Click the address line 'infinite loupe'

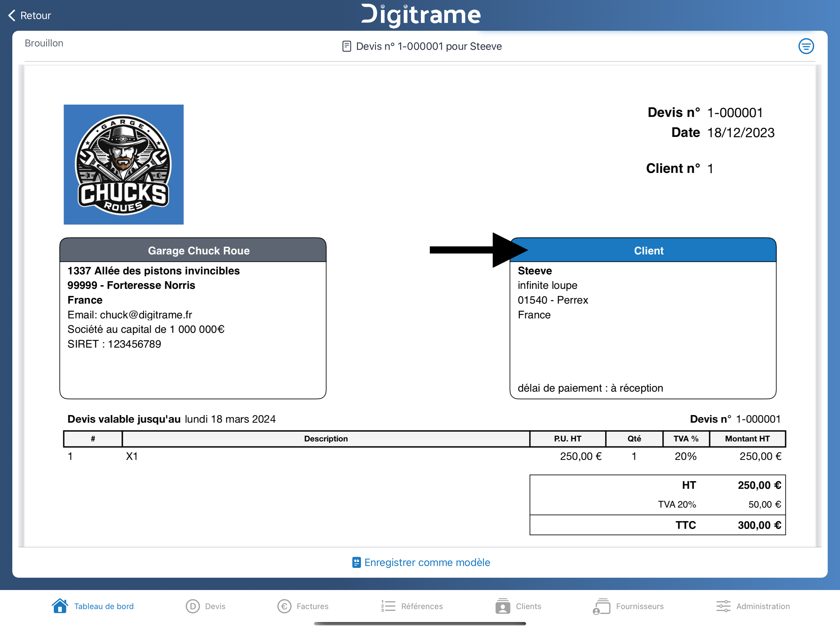[547, 285]
